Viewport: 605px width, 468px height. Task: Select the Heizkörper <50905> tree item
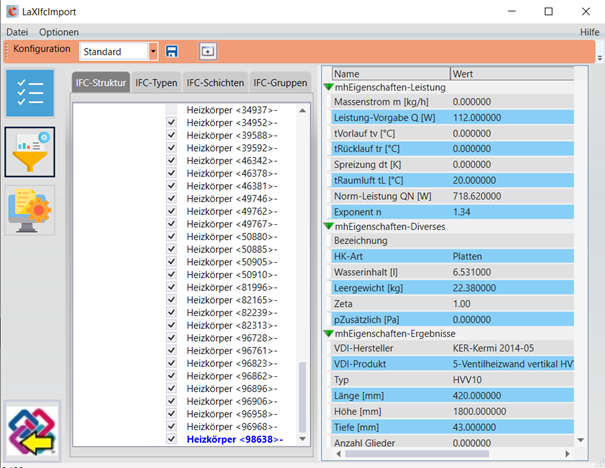pyautogui.click(x=232, y=262)
